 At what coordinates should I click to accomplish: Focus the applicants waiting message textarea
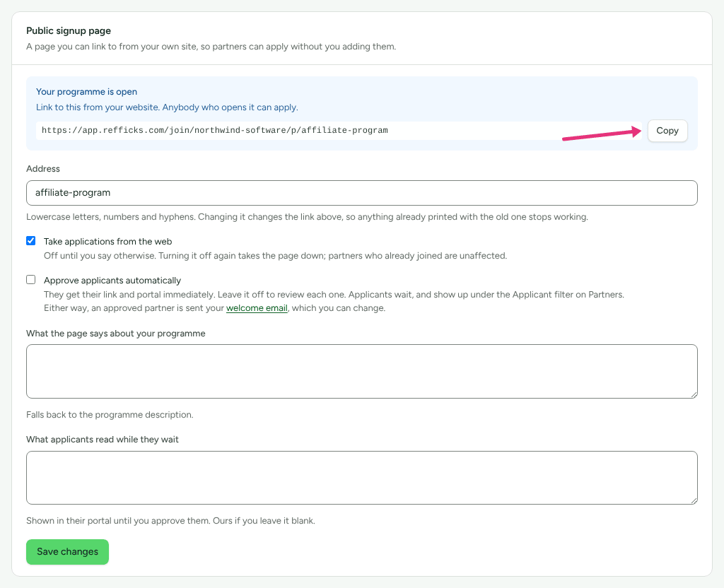tap(361, 478)
